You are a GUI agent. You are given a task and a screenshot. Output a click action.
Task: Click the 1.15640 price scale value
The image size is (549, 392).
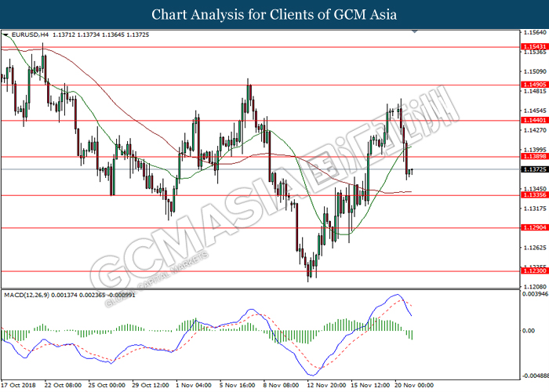(535, 33)
